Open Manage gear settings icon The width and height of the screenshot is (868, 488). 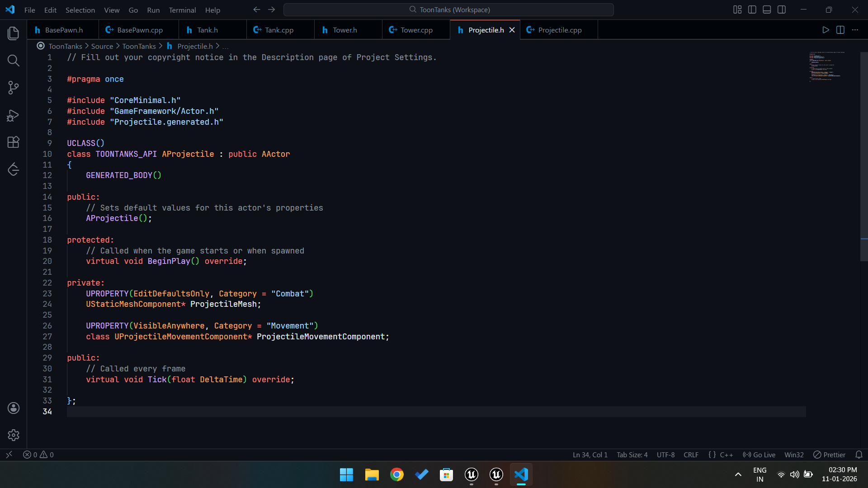coord(14,435)
